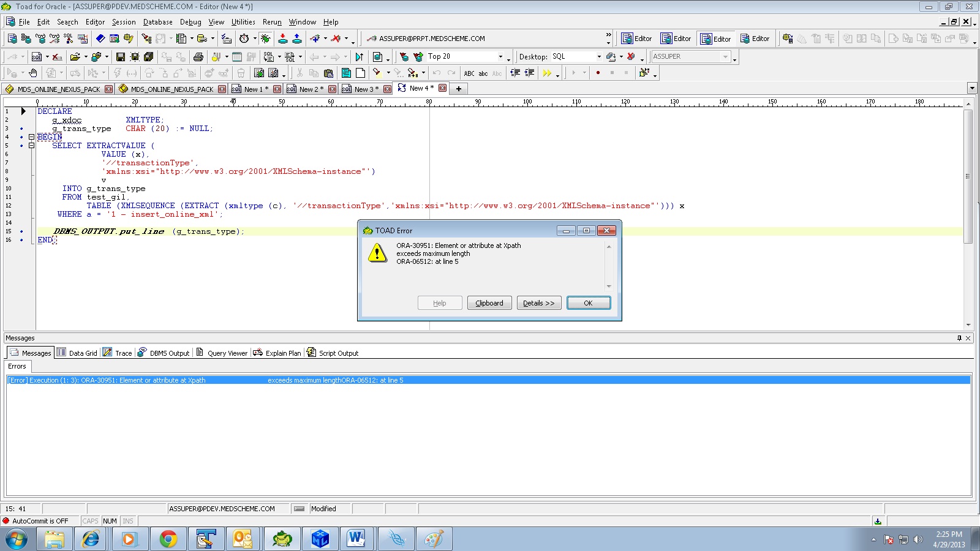The width and height of the screenshot is (980, 551).
Task: Click the green debug bug icon
Action: 265,39
